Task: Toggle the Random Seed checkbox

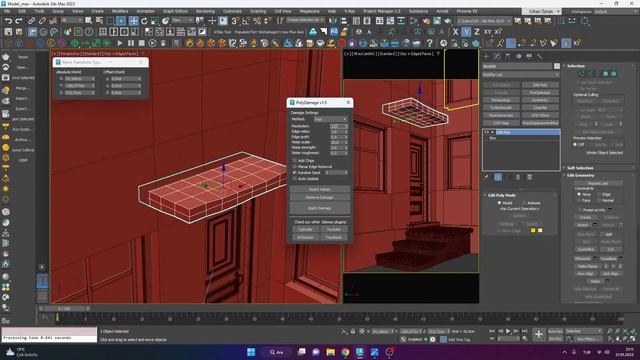Action: pos(295,173)
